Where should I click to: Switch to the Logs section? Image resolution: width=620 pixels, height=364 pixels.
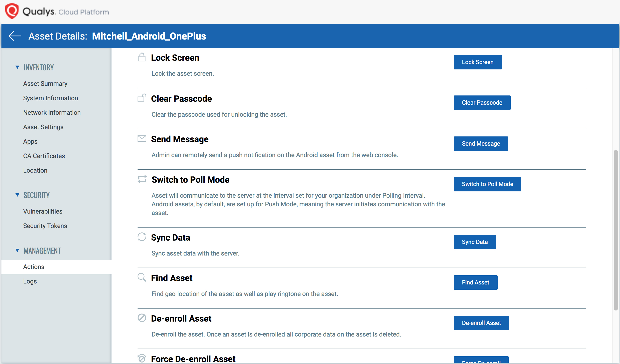pyautogui.click(x=30, y=281)
